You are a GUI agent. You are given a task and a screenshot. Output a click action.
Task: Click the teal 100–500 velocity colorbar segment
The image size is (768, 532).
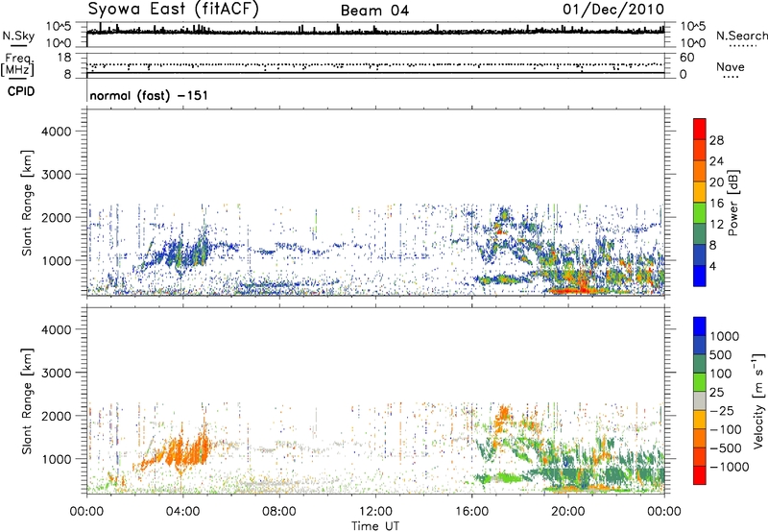[700, 364]
